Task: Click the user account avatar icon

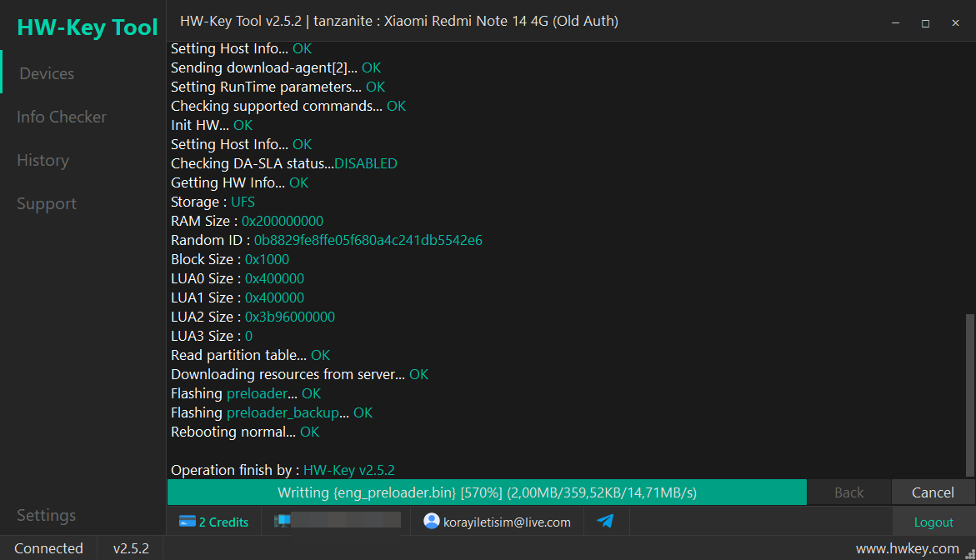Action: [432, 521]
